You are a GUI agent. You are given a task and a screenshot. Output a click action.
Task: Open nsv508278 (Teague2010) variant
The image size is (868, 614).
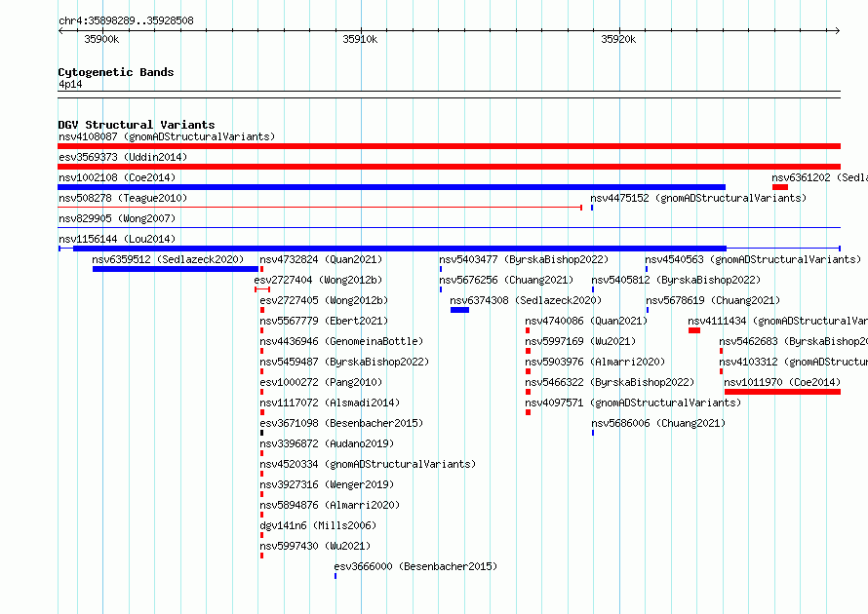pos(123,198)
